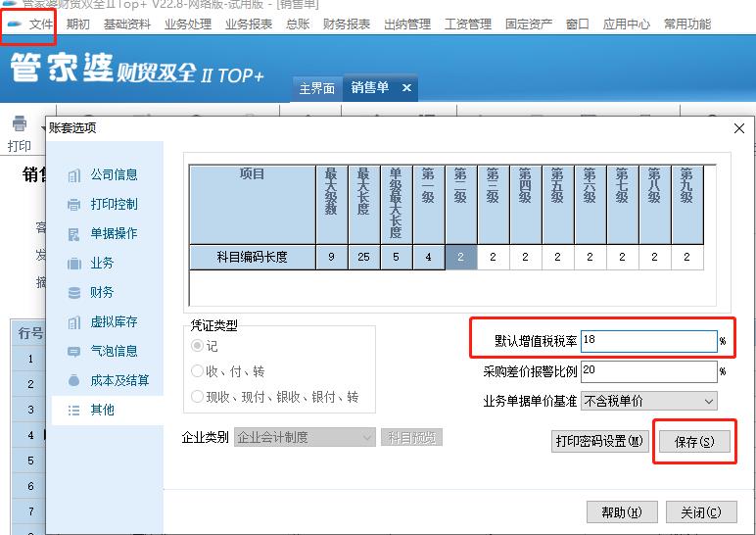Click the 保存(S) button
This screenshot has width=756, height=535.
694,441
